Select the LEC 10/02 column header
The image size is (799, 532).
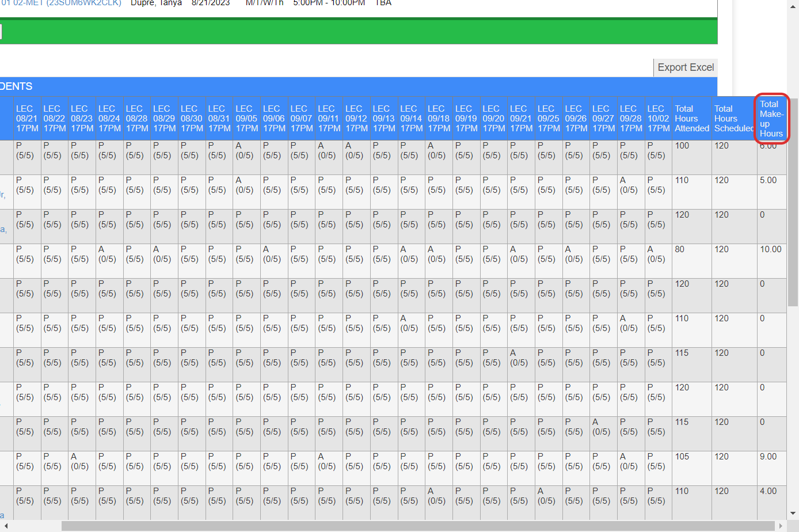click(658, 119)
